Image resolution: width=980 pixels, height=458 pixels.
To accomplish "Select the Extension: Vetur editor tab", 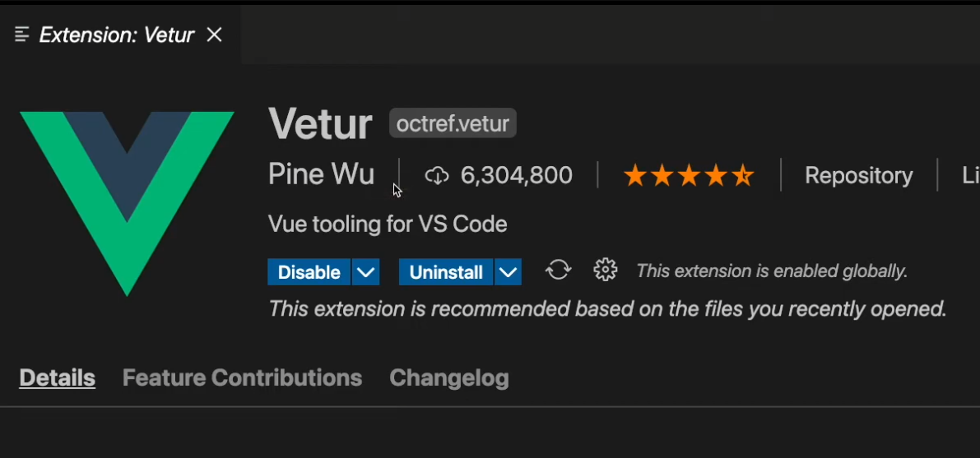I will pos(117,35).
